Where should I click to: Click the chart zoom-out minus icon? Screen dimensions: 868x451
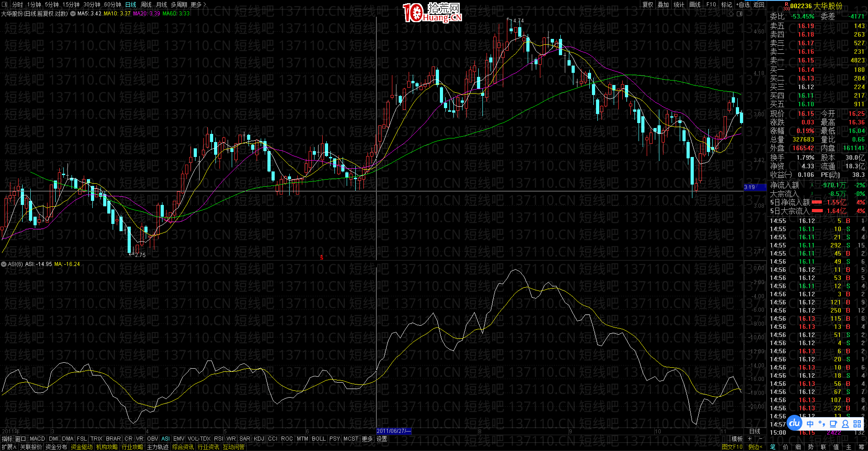pos(760,439)
